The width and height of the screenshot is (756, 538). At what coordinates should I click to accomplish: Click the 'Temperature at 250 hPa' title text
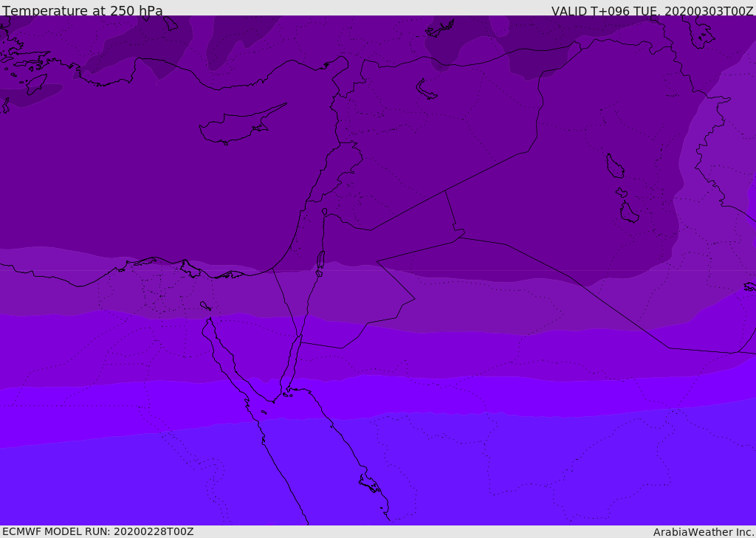click(x=83, y=10)
